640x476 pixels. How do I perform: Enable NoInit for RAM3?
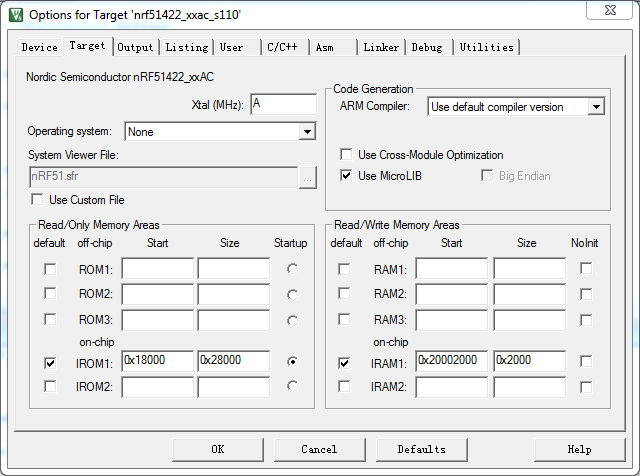coord(586,320)
